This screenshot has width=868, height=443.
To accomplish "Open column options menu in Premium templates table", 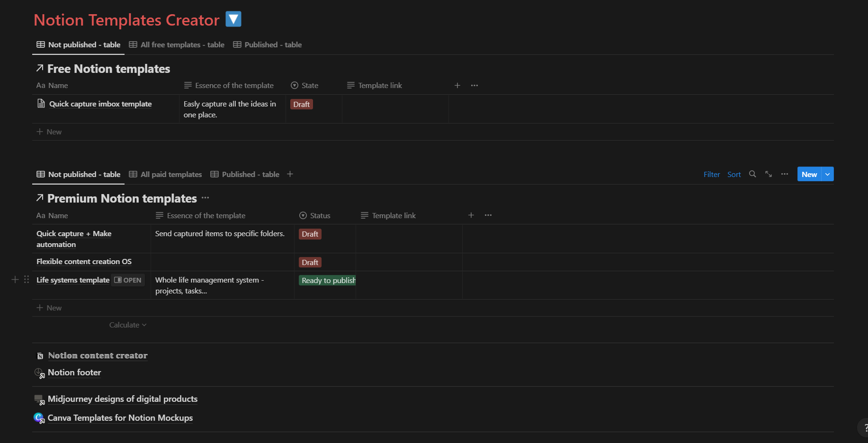I will (488, 215).
